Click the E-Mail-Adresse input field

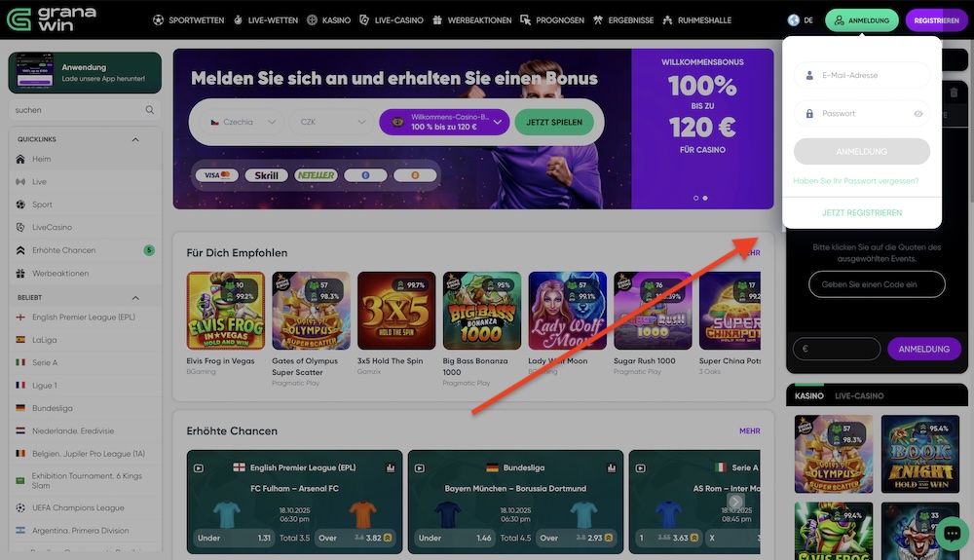862,75
